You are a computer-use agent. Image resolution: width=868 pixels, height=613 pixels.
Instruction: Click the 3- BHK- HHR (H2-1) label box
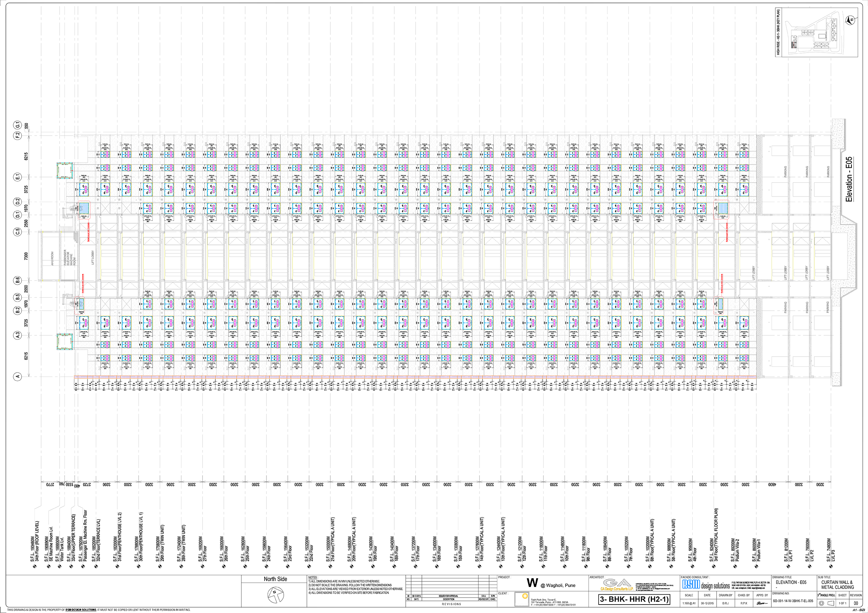634,599
